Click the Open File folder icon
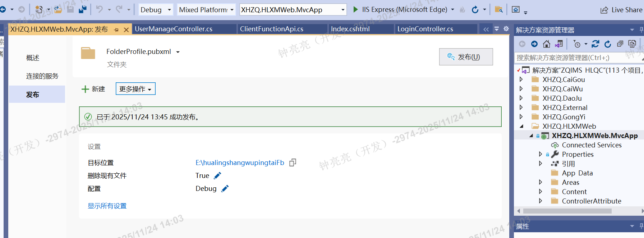The image size is (644, 238). point(58,9)
